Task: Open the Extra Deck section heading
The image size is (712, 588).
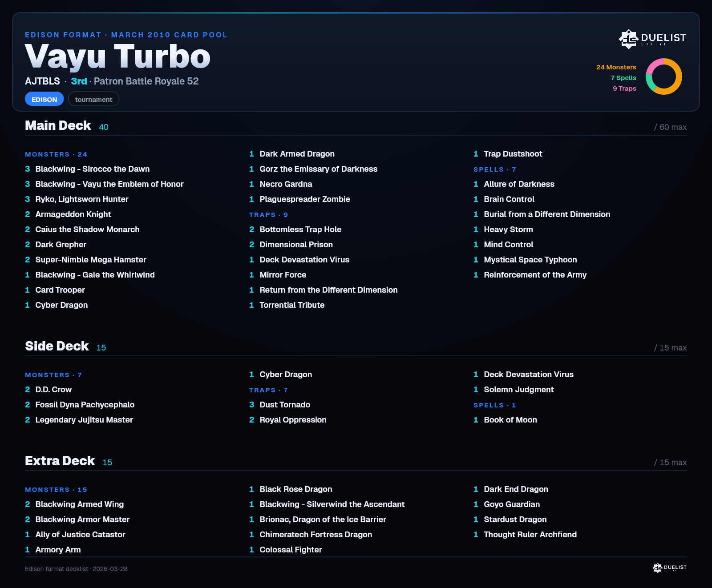Action: click(60, 461)
